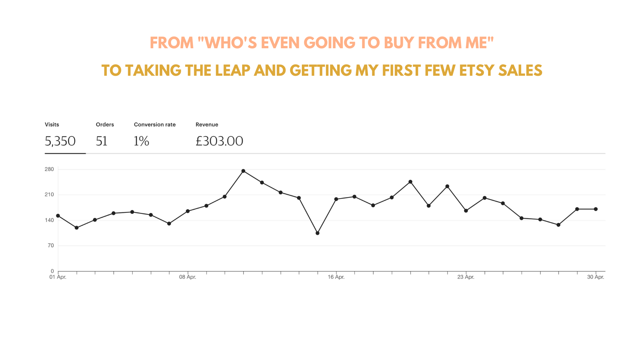644x362 pixels.
Task: Click the gold Etsy sales headline
Action: 322,70
